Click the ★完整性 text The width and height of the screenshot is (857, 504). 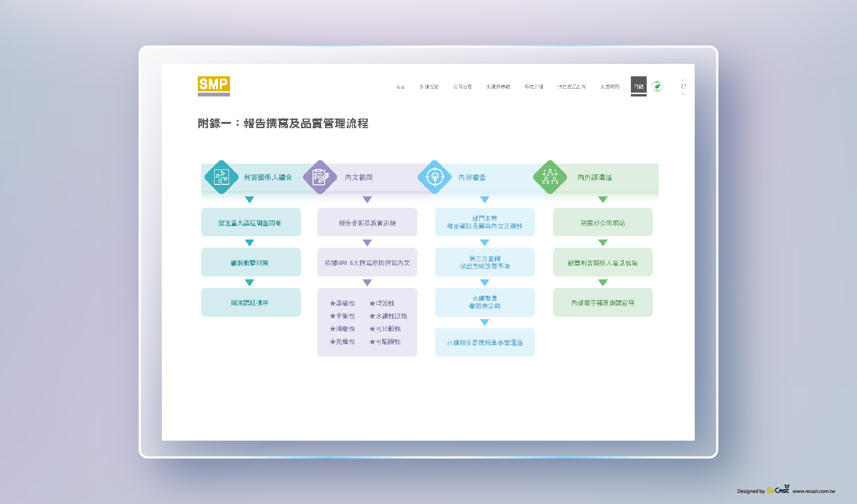click(x=342, y=342)
